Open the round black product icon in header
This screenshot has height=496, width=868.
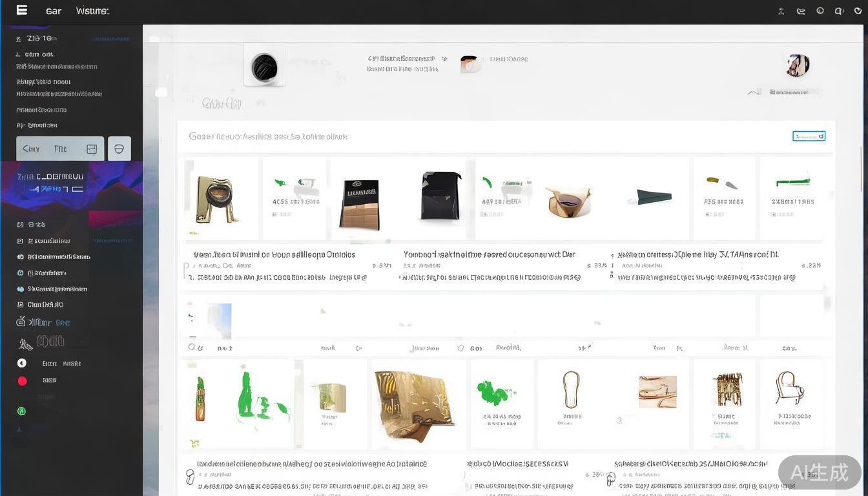(x=264, y=67)
